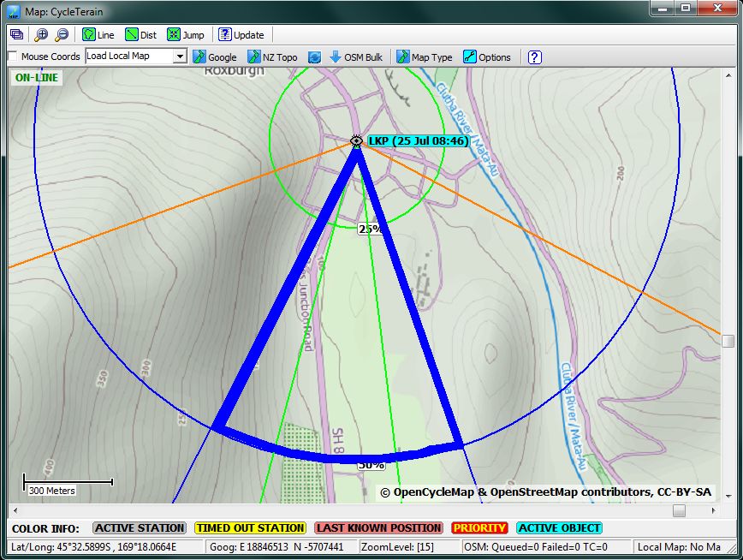Click the Lat/Long status bar field
The width and height of the screenshot is (743, 560).
pyautogui.click(x=105, y=546)
